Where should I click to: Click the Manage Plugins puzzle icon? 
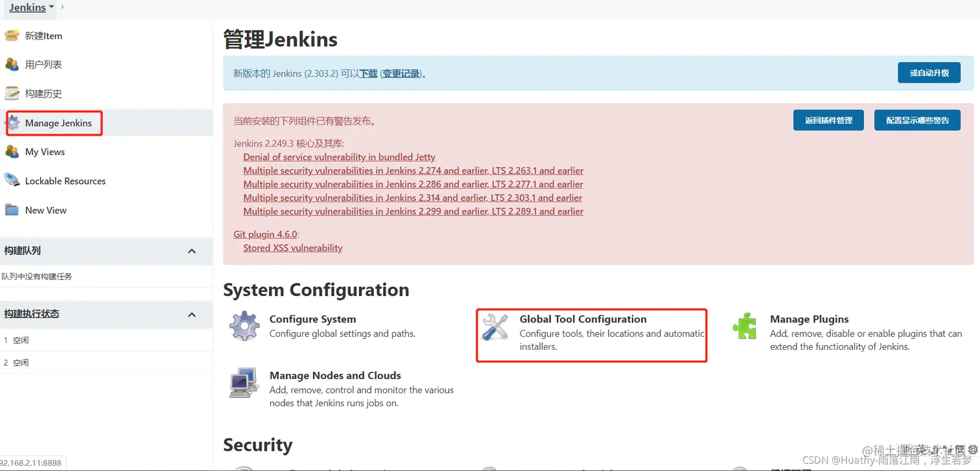745,326
